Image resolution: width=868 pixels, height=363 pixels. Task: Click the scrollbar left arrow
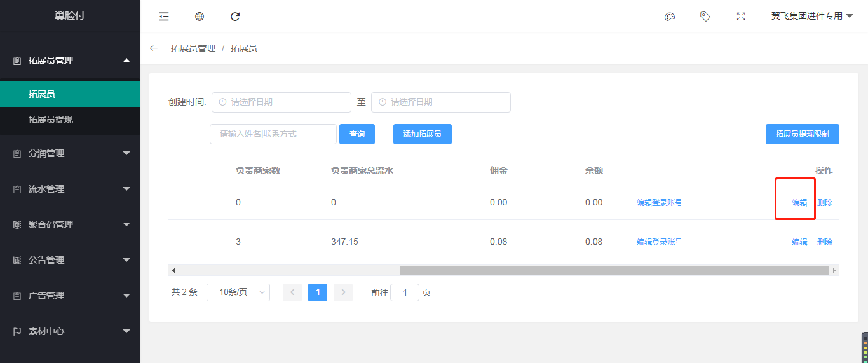click(173, 270)
